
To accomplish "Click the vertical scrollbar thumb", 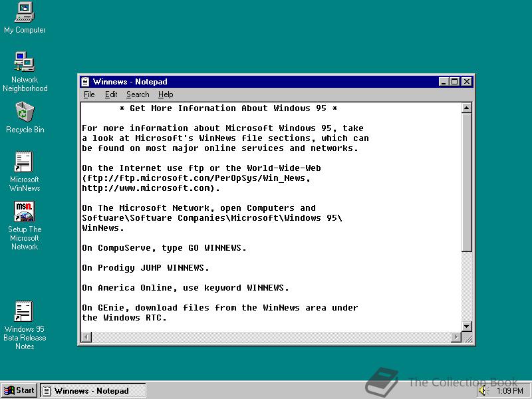I will coord(467,182).
